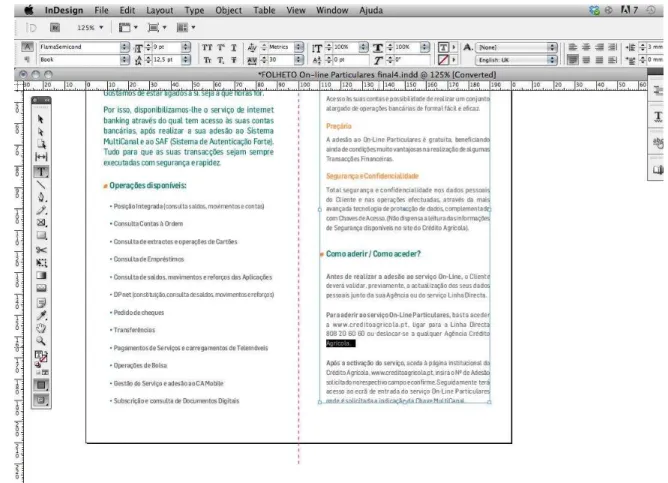668x483 pixels.
Task: Click the highlighted word Agrícola in text frame
Action: pos(340,343)
